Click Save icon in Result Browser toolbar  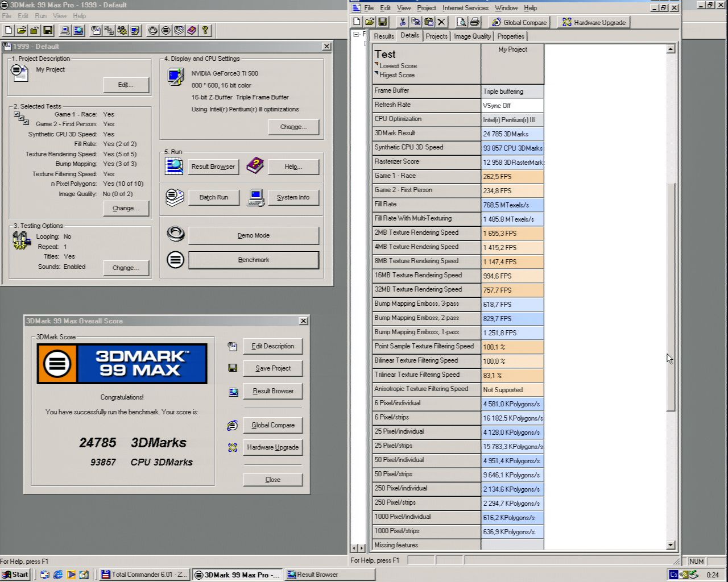point(383,22)
